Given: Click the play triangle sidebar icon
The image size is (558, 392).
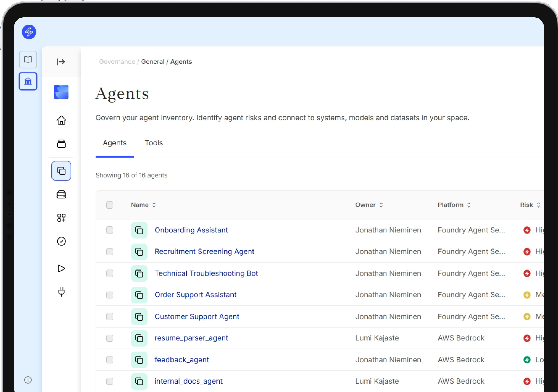Looking at the screenshot, I should coord(61,268).
